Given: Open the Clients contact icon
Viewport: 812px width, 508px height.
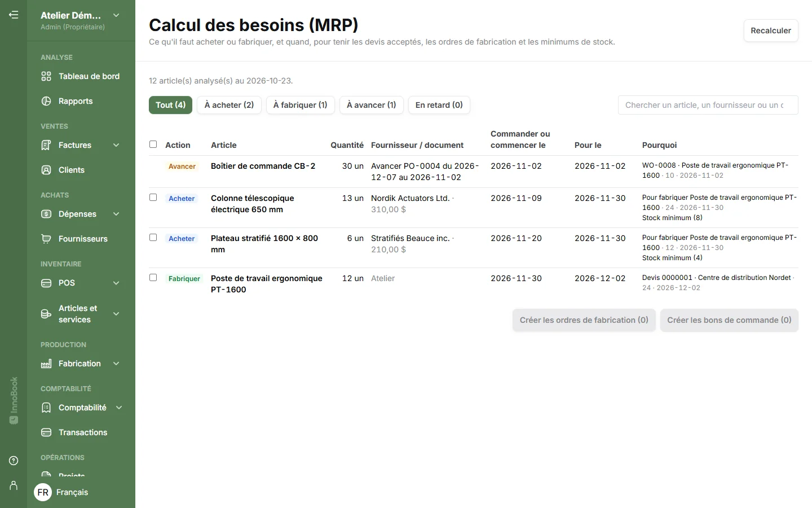Looking at the screenshot, I should pos(46,170).
